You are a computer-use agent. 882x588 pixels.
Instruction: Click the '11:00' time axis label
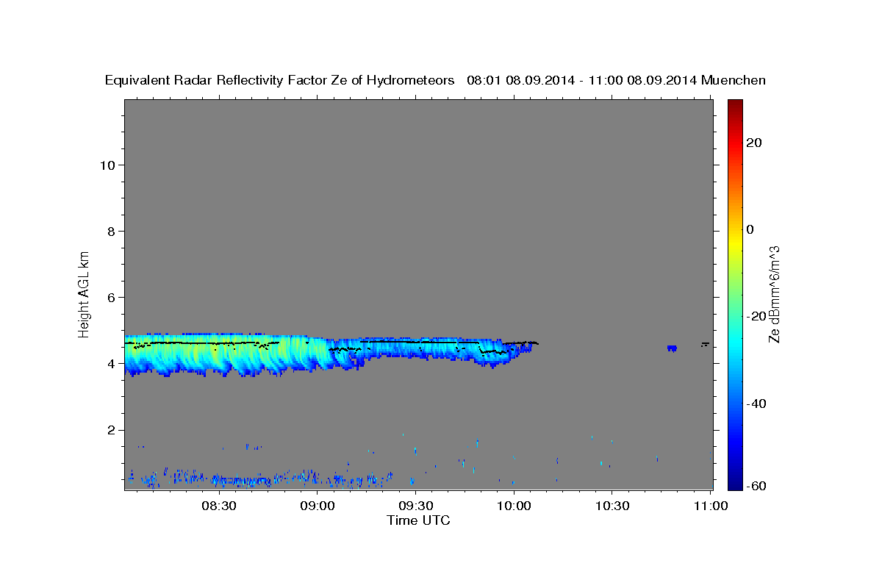pyautogui.click(x=711, y=506)
